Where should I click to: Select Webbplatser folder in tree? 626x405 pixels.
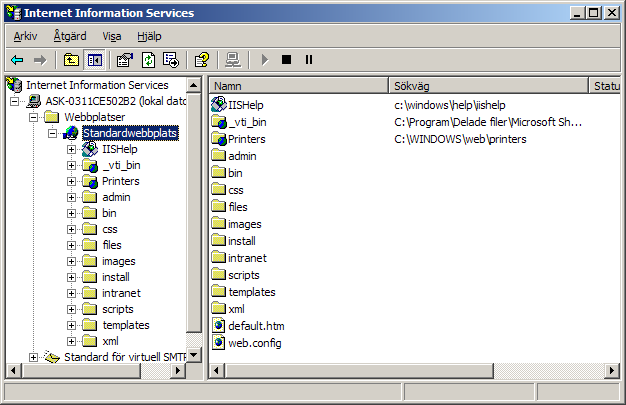(x=95, y=117)
